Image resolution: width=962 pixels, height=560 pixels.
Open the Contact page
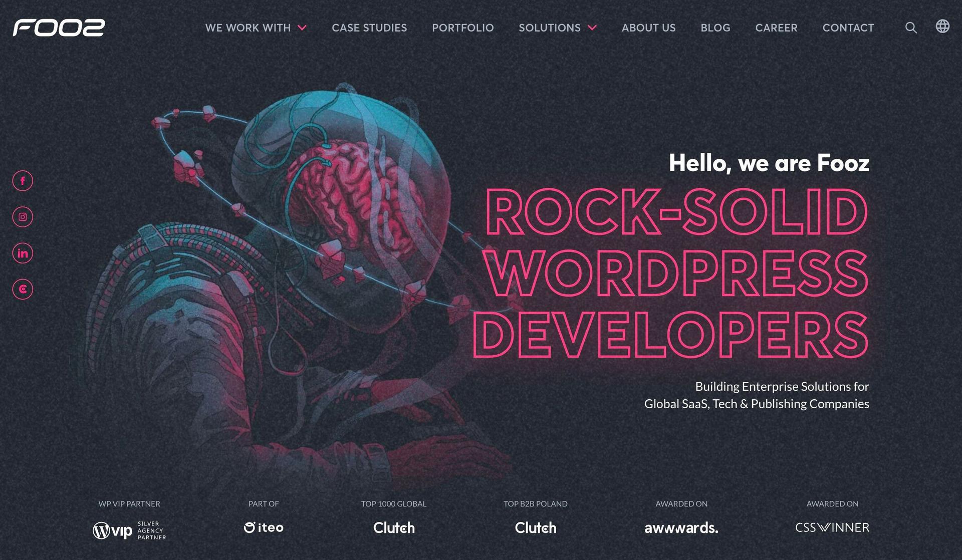(848, 28)
